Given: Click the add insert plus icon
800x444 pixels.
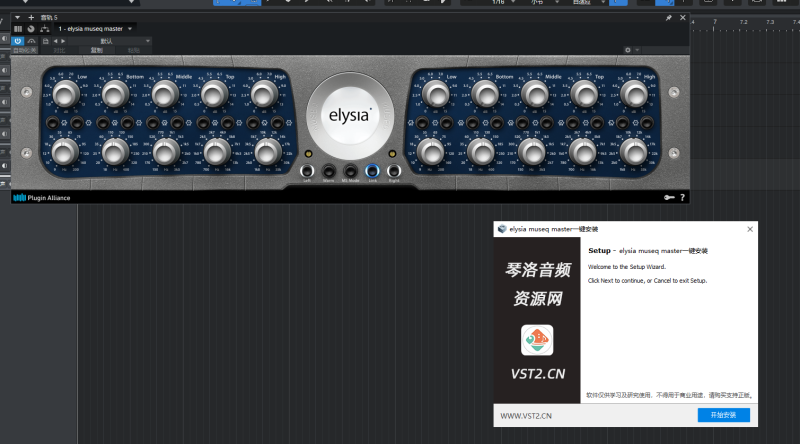Looking at the screenshot, I should pos(31,18).
